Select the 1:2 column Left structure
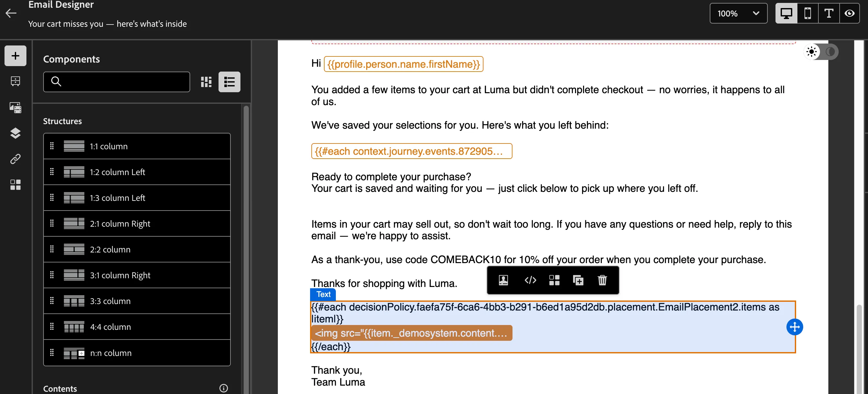This screenshot has height=394, width=868. click(x=137, y=172)
